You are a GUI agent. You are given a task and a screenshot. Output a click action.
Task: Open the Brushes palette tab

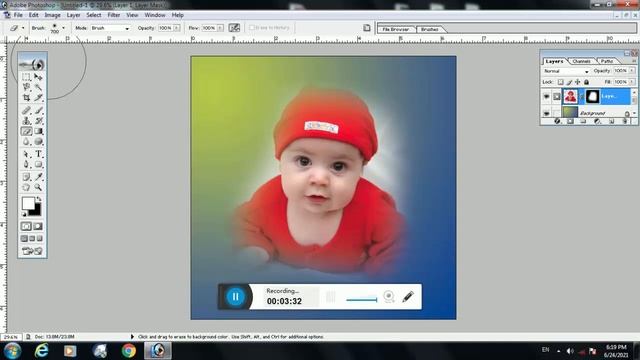[429, 29]
